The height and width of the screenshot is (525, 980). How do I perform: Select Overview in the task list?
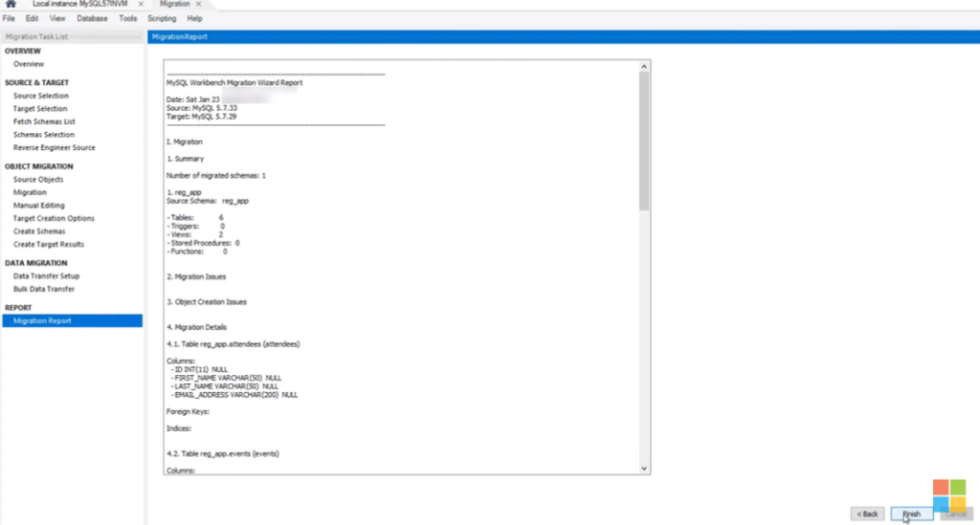click(x=29, y=64)
